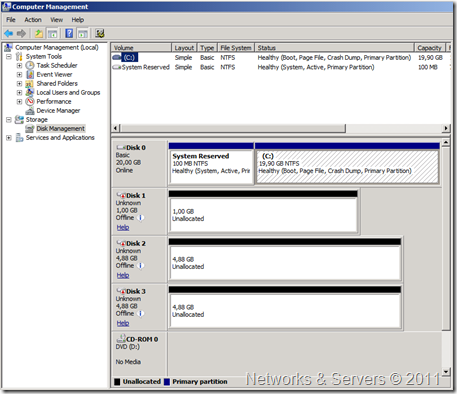Click the Forward arrow toolbar icon
The height and width of the screenshot is (394, 457).
tap(21, 33)
